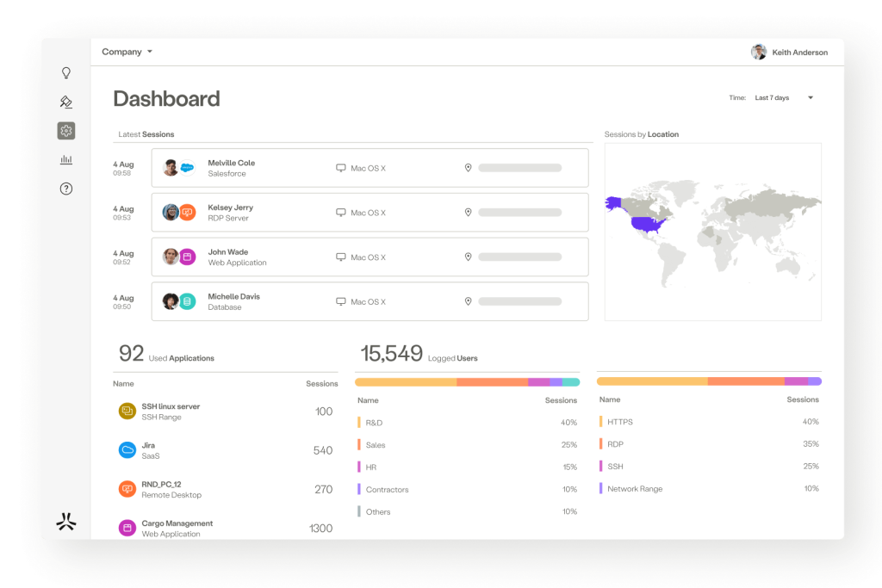The height and width of the screenshot is (588, 882).
Task: Click the Salesforce icon in Melville Cole session
Action: [x=188, y=168]
